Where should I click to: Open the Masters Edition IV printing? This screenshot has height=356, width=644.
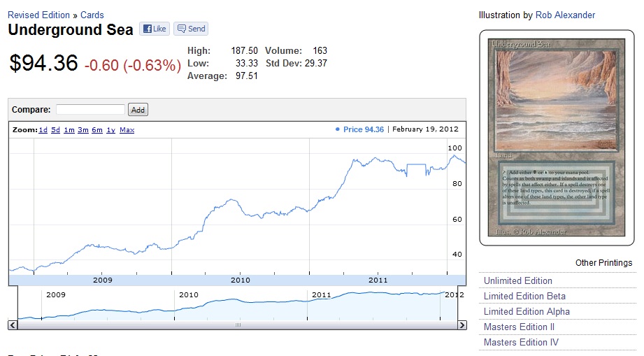[x=521, y=342]
